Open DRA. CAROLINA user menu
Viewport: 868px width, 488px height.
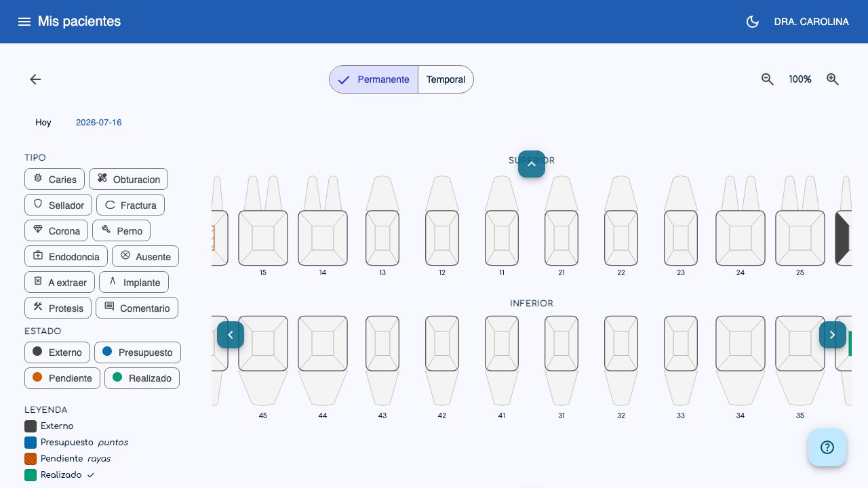point(811,22)
